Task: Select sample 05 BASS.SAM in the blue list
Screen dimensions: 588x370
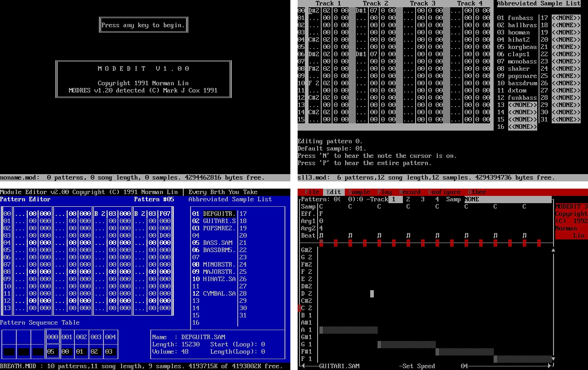Action: tap(212, 243)
